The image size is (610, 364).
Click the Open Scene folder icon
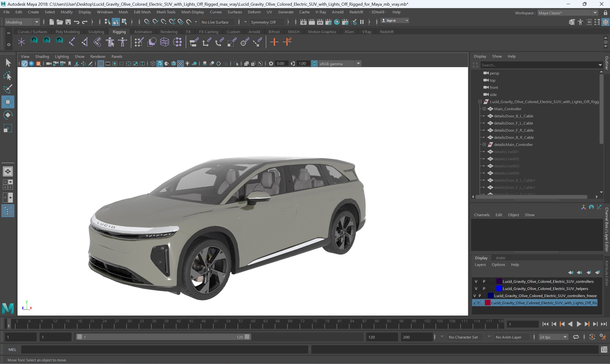pyautogui.click(x=60, y=22)
